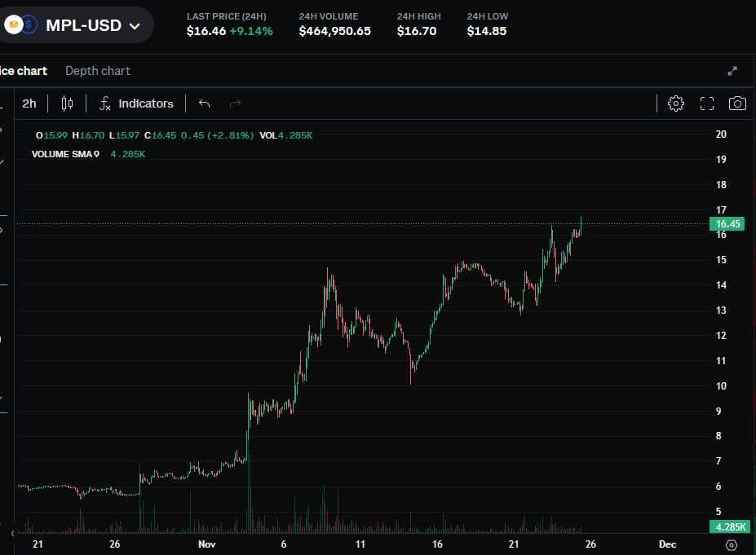This screenshot has height=555, width=756.
Task: Open chart settings gear
Action: tap(675, 104)
